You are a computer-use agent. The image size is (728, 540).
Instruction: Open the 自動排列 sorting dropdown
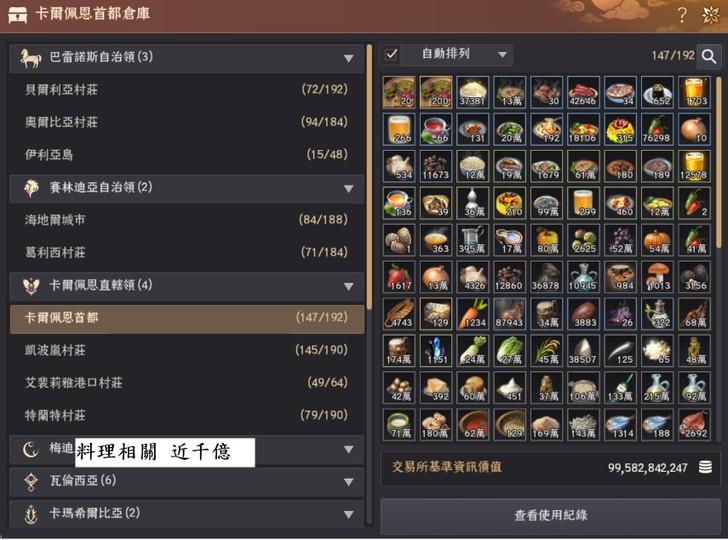tap(456, 55)
